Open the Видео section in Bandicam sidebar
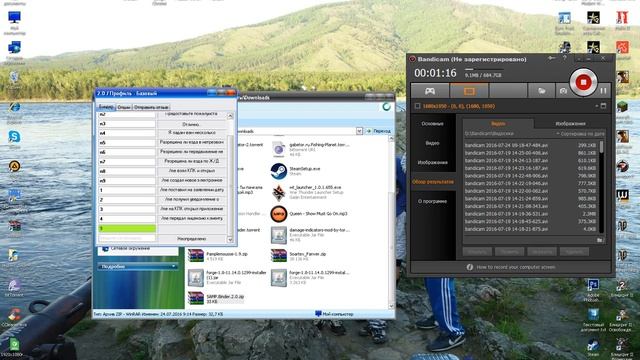The height and width of the screenshot is (360, 640). coord(432,143)
